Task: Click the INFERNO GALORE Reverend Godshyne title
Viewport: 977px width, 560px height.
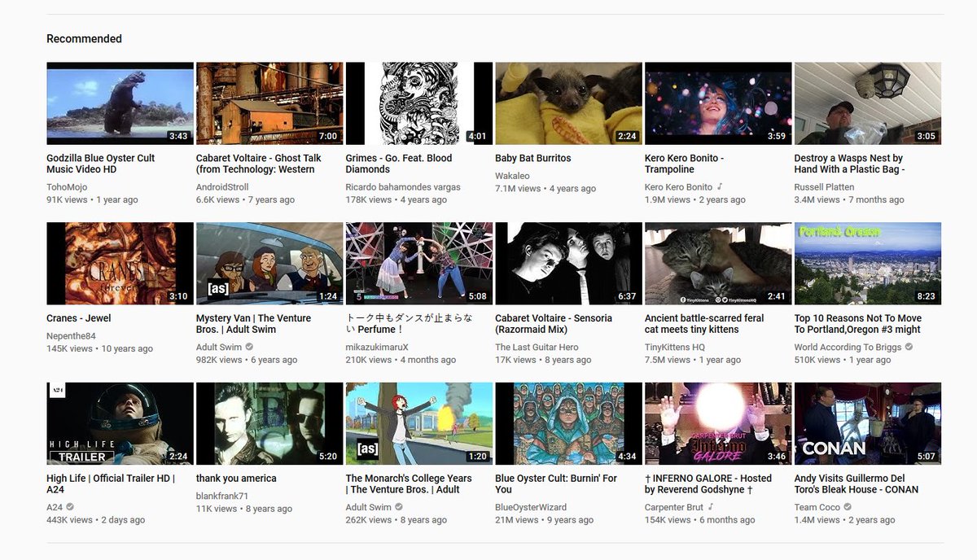Action: pos(708,484)
